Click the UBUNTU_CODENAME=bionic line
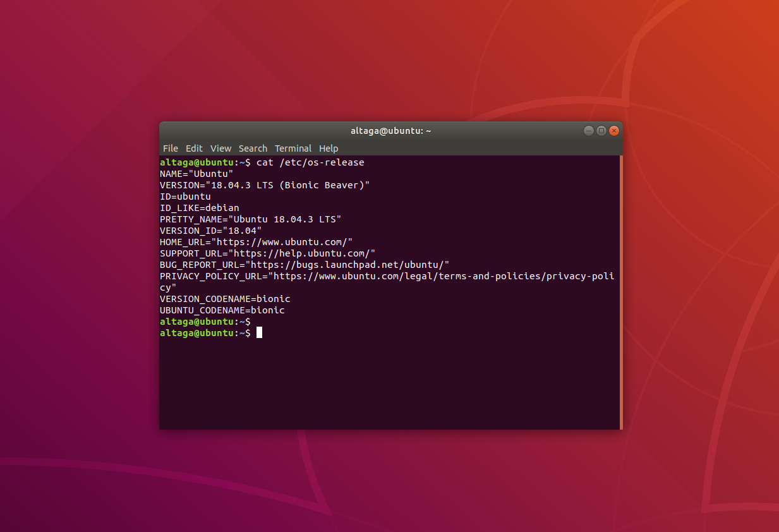The image size is (779, 532). coord(222,310)
